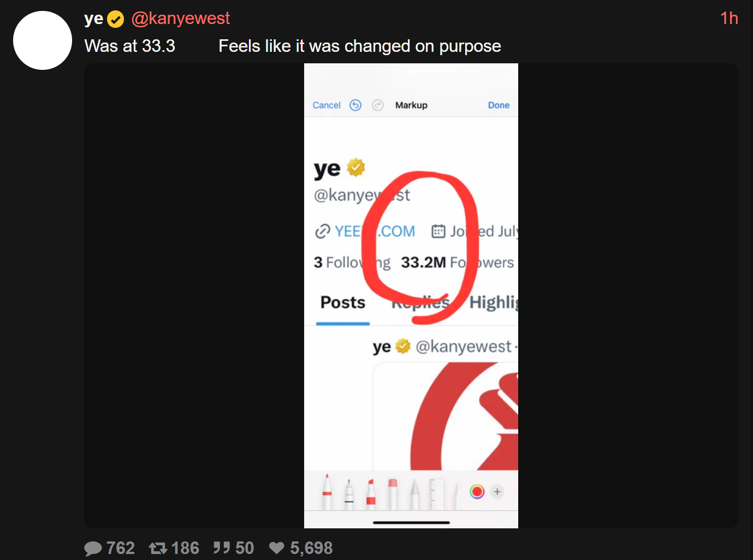Click the retweet icon showing 186
The height and width of the screenshot is (560, 753).
(158, 548)
